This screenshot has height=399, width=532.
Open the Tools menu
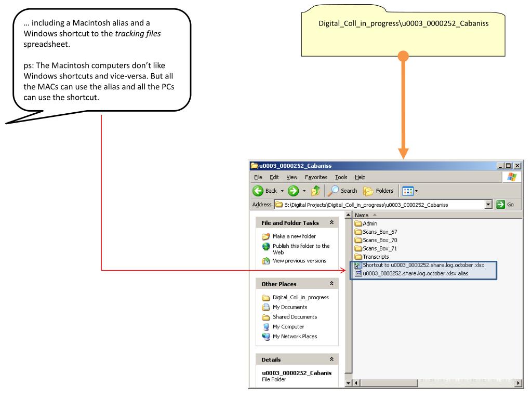(x=341, y=177)
